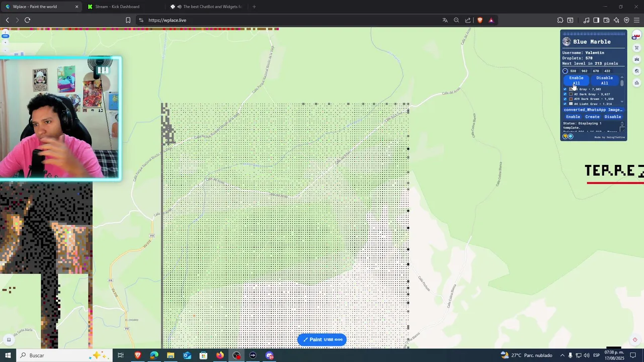Click the yellow round icon at the bottom of Blue Marble
Screen dimensions: 644x362
click(x=565, y=136)
